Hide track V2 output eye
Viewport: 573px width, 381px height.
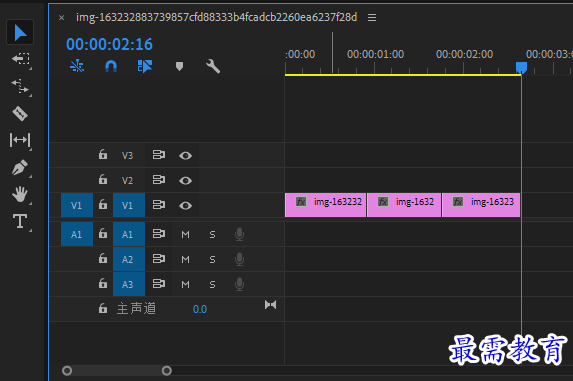pos(185,180)
